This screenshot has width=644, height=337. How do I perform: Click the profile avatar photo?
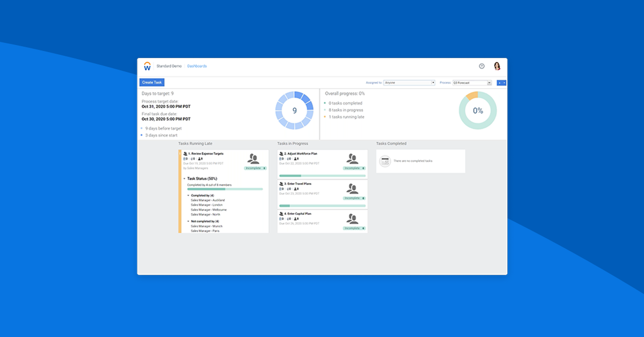click(497, 65)
